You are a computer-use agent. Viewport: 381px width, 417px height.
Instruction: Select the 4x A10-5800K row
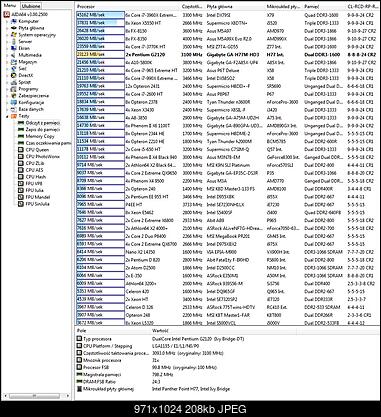click(x=228, y=62)
